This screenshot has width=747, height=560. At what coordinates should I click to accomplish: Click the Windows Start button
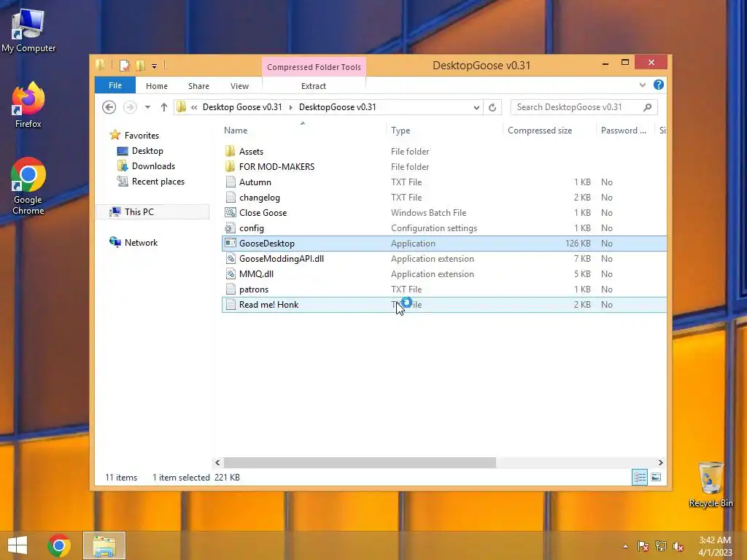18,545
